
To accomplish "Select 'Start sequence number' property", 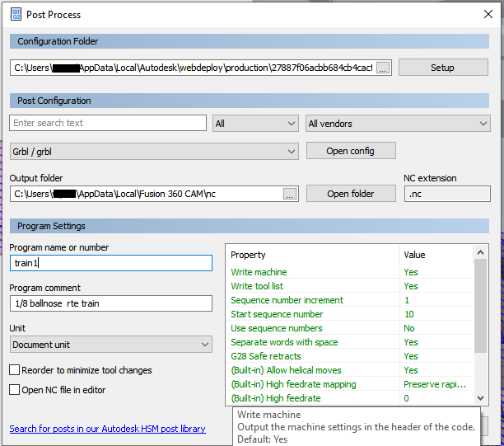I will [x=350, y=314].
